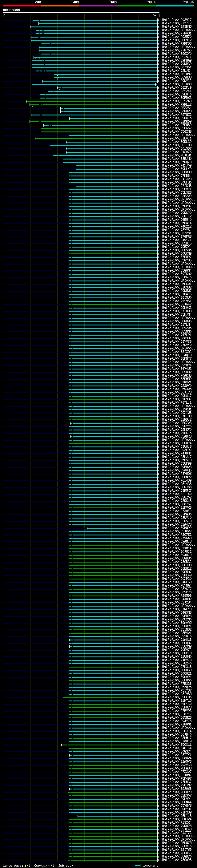Click the green alignment bar for UniRef100_P21240
197x868 pixels.
pos(93,101)
